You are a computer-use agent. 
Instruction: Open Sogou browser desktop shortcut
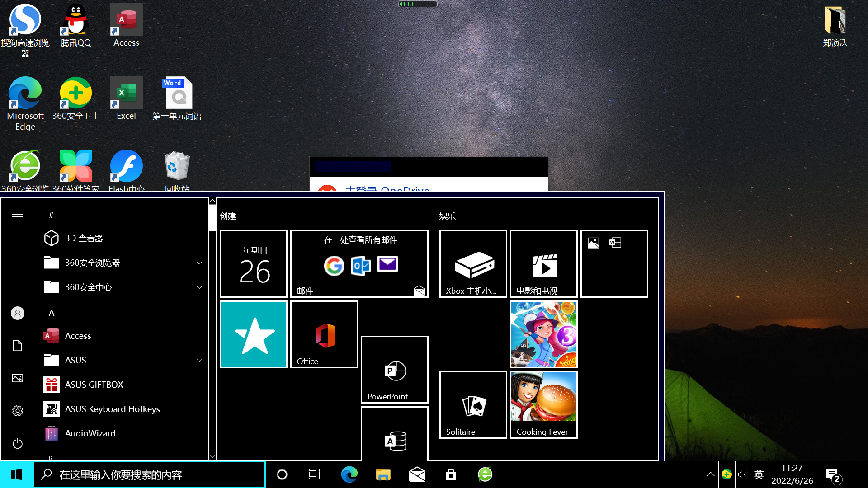coord(25,31)
